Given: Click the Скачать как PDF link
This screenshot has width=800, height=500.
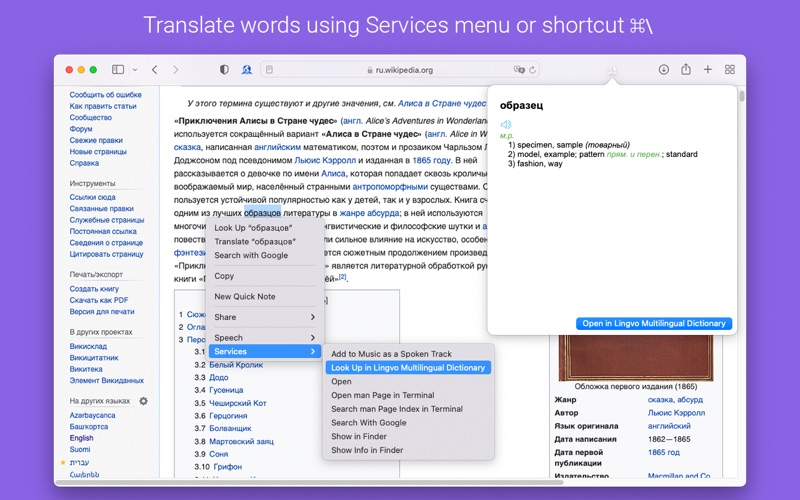Looking at the screenshot, I should click(x=99, y=300).
